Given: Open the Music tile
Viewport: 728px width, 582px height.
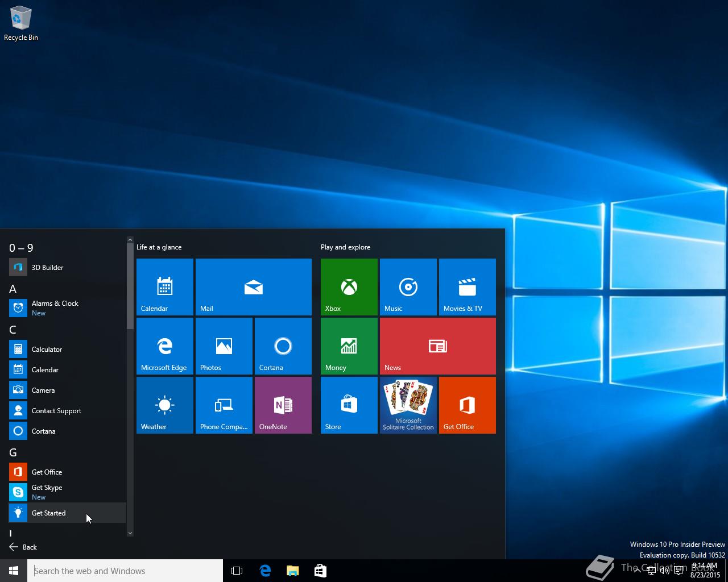Looking at the screenshot, I should click(408, 287).
